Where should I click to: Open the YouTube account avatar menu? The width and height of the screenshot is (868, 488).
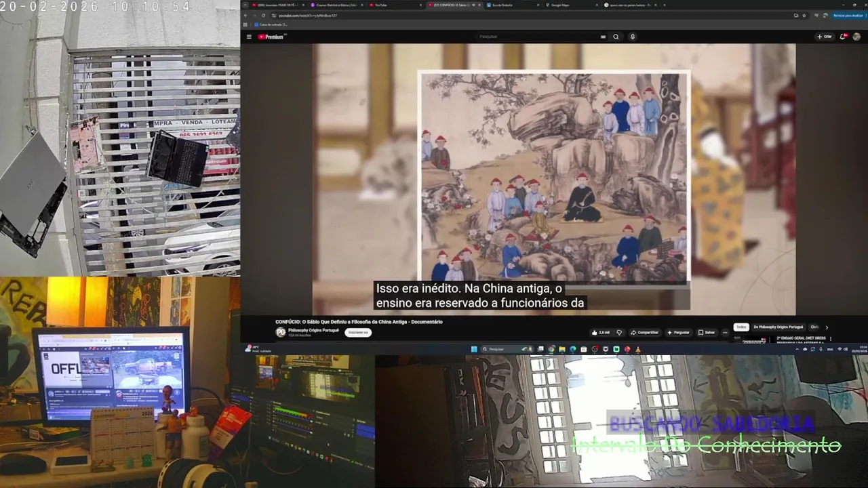pos(857,37)
